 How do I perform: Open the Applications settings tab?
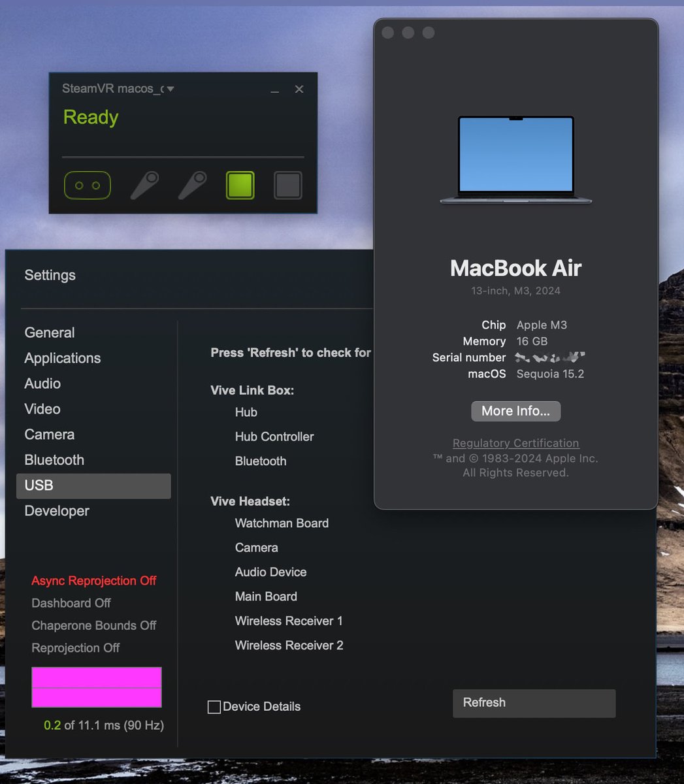click(63, 358)
